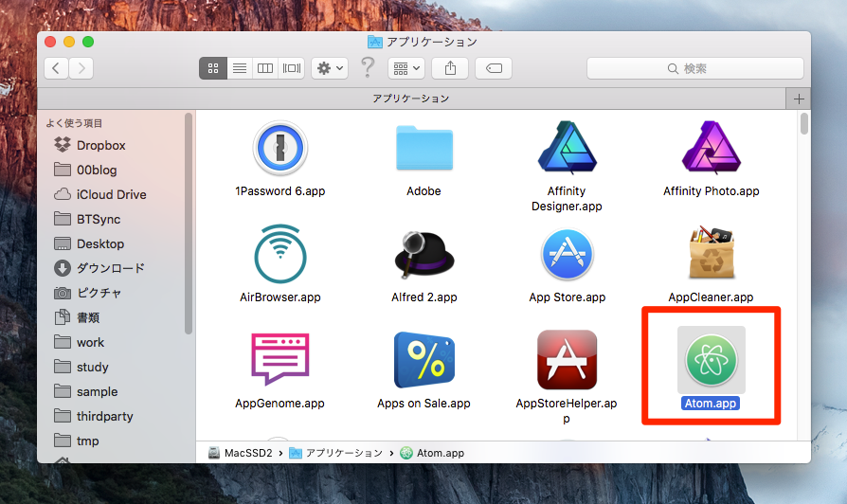Select the Affinity Designer.app icon
Viewport: 847px width, 504px height.
[x=568, y=148]
